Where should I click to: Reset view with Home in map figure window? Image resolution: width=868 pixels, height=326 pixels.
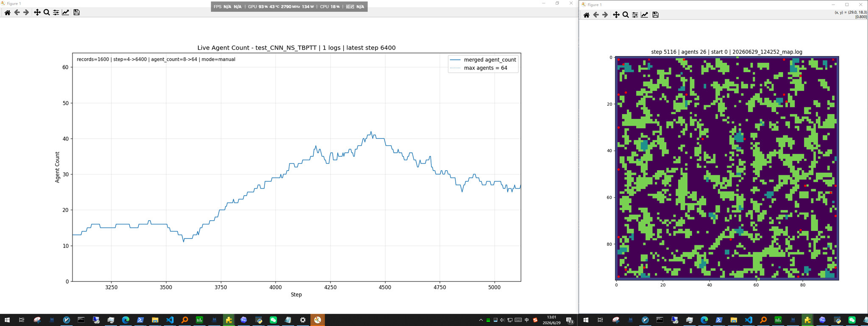(587, 15)
